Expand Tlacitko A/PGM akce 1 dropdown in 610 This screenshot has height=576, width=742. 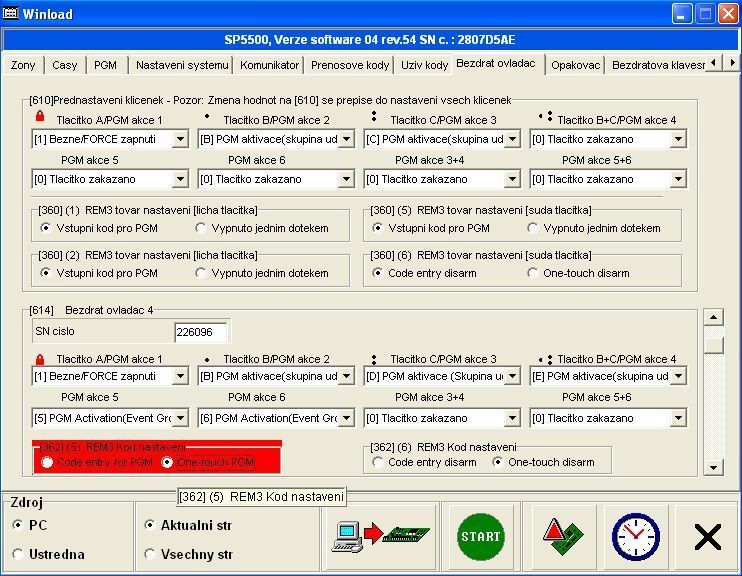pos(180,139)
